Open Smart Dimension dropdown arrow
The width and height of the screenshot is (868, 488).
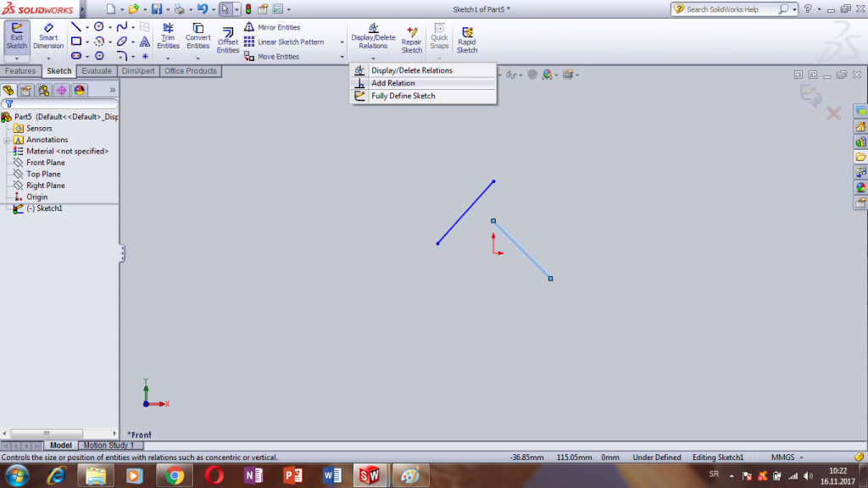click(48, 58)
